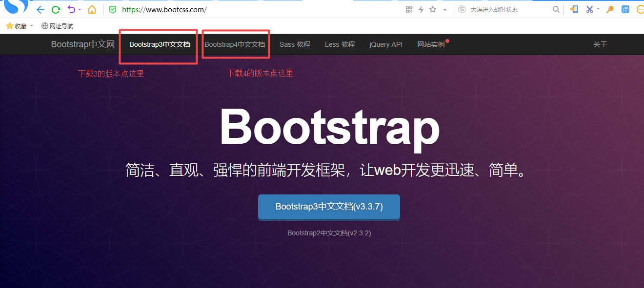The image size is (644, 288).
Task: Open the QR code icon
Action: point(409,10)
